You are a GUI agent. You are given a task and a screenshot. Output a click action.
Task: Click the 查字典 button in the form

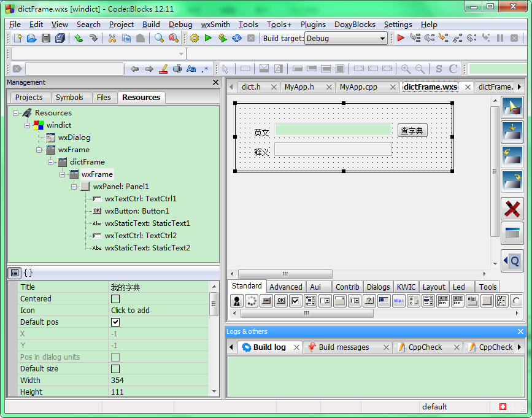pos(412,131)
